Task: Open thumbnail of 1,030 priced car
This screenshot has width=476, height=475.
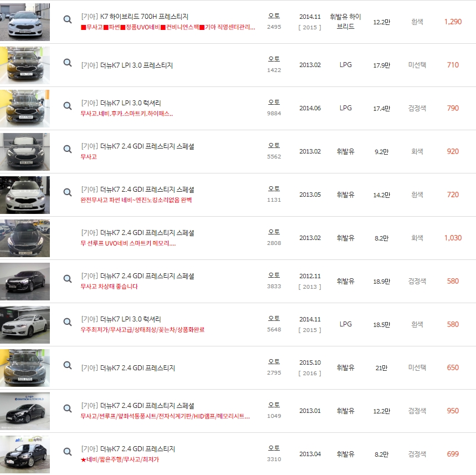Action: click(25, 238)
